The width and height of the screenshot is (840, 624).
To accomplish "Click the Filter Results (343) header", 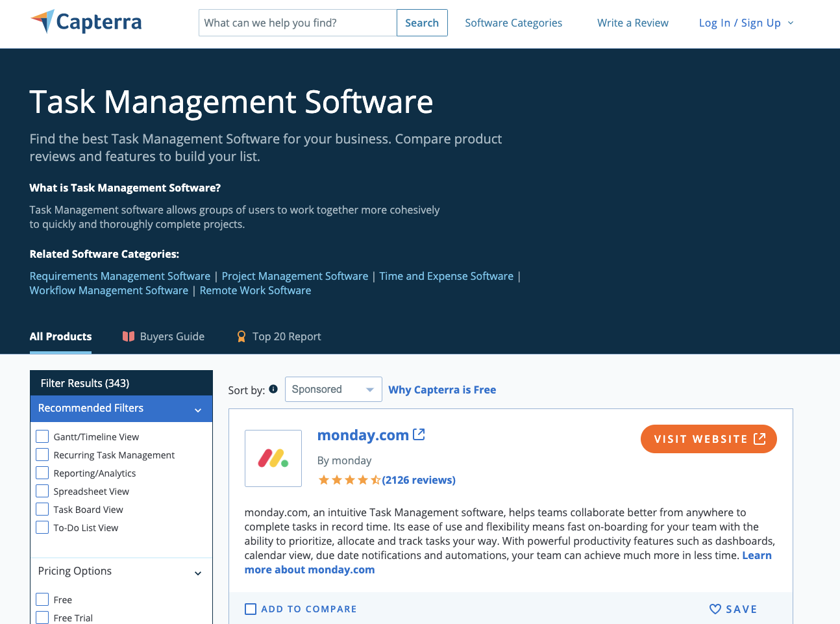I will [121, 383].
